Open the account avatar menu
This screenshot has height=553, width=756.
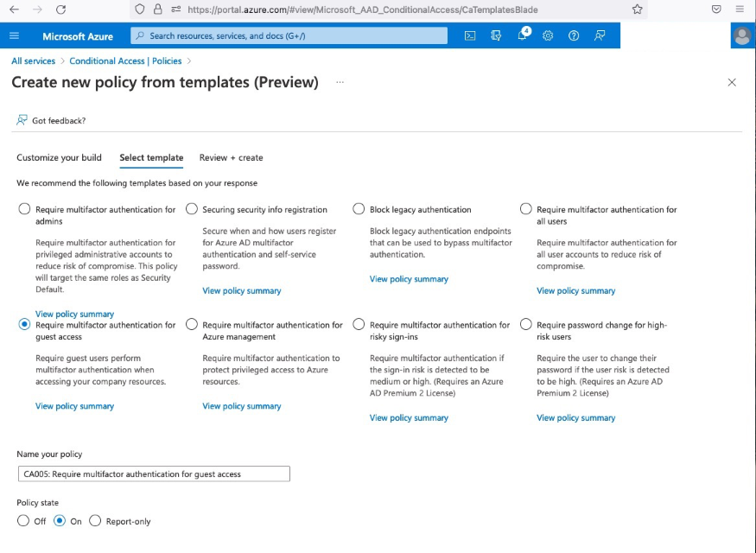coord(741,35)
